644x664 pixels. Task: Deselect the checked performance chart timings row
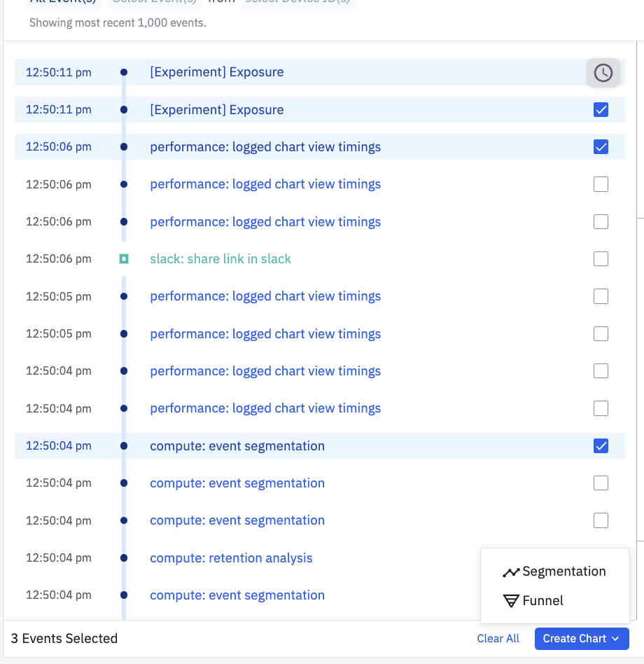click(601, 147)
